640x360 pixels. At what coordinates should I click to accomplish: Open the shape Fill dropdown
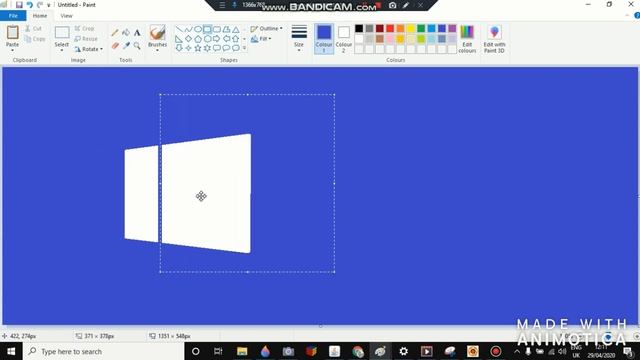click(x=261, y=39)
